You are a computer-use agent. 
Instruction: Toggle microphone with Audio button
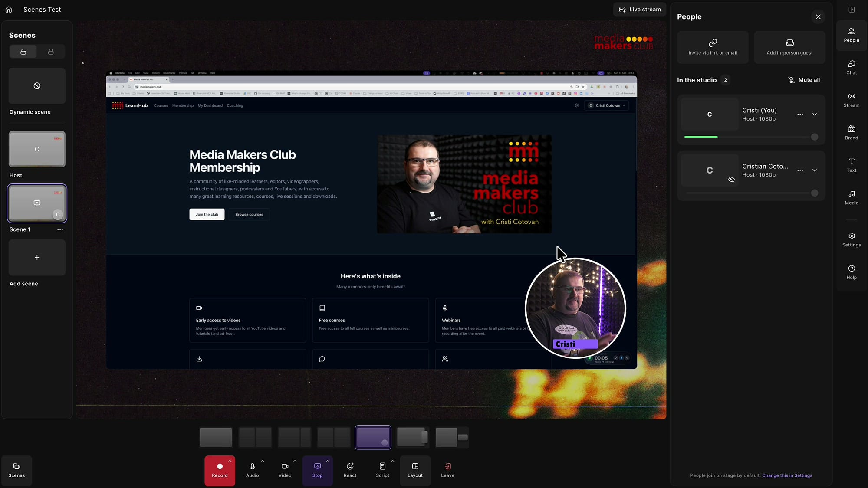(252, 471)
